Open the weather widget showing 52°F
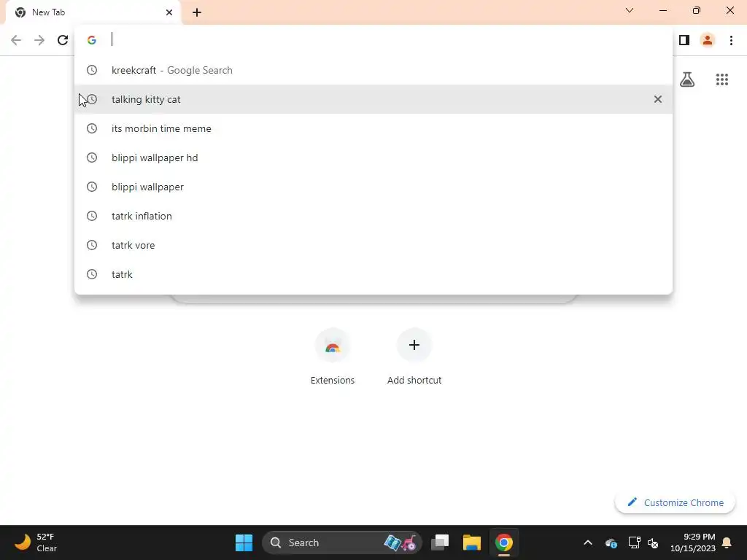 pyautogui.click(x=36, y=542)
